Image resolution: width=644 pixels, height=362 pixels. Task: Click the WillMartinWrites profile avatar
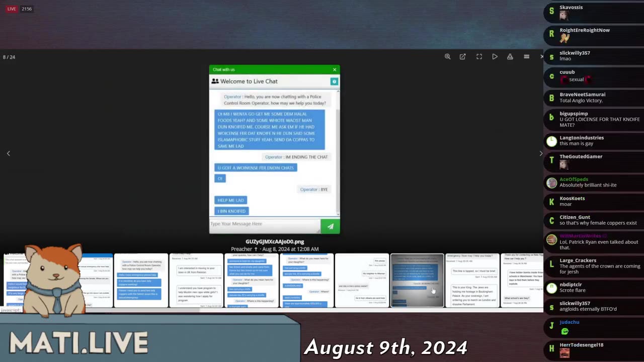551,240
